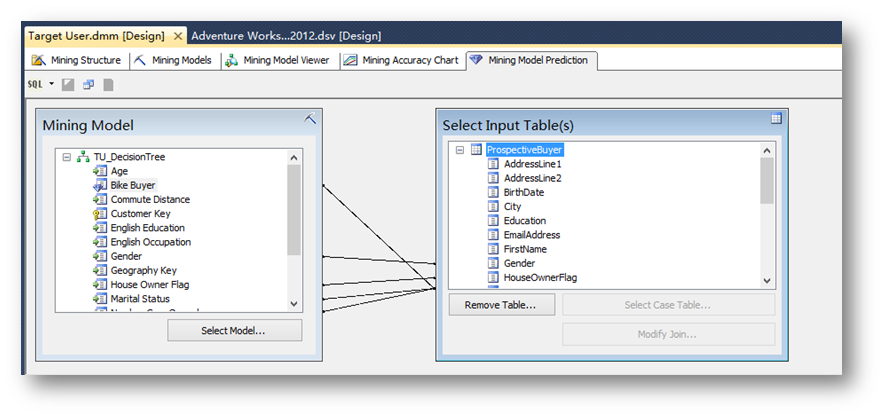Click the Modify Join... button
Screen dimensions: 884x417
click(668, 334)
